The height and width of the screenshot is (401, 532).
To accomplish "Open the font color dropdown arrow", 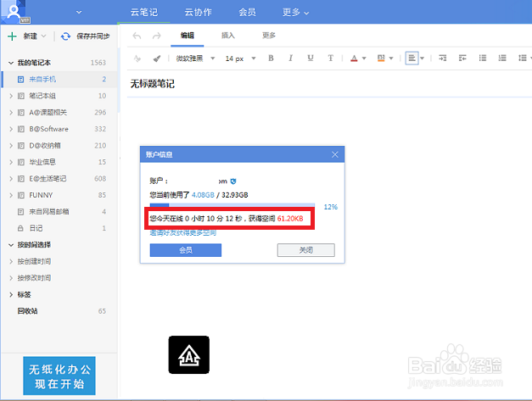I will tap(364, 58).
